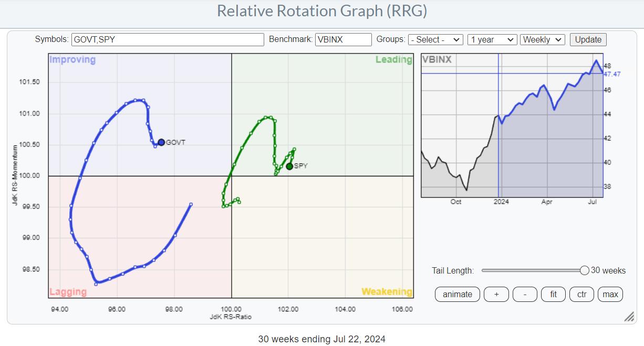Select the GOVT head marker
This screenshot has height=346, width=644.
coord(161,142)
